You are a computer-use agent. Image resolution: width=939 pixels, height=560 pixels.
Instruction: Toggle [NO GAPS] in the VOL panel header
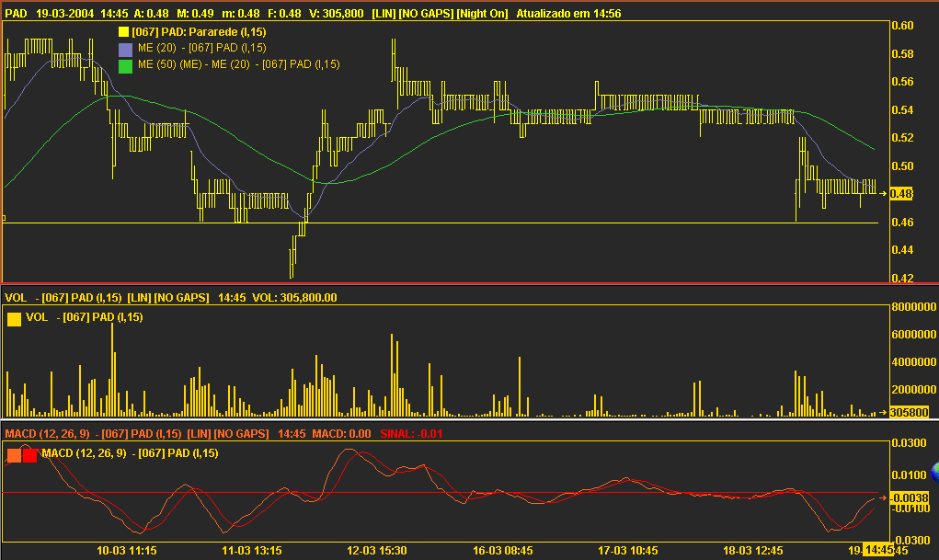181,298
